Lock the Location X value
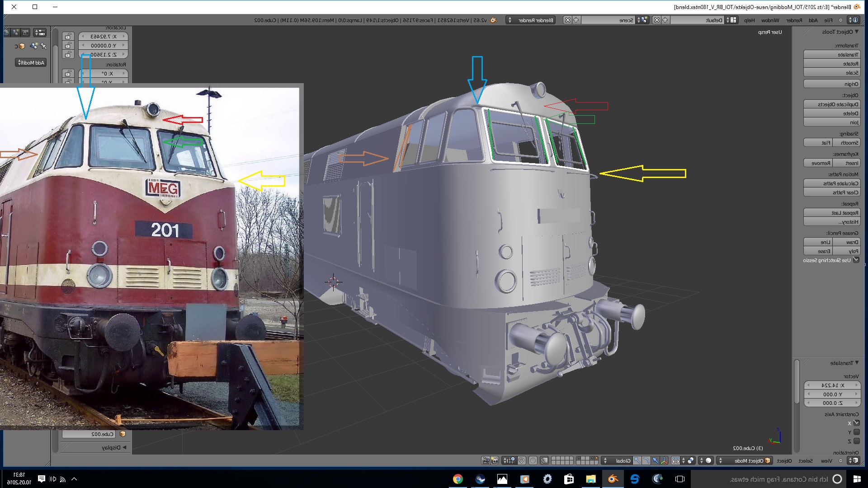 (68, 37)
